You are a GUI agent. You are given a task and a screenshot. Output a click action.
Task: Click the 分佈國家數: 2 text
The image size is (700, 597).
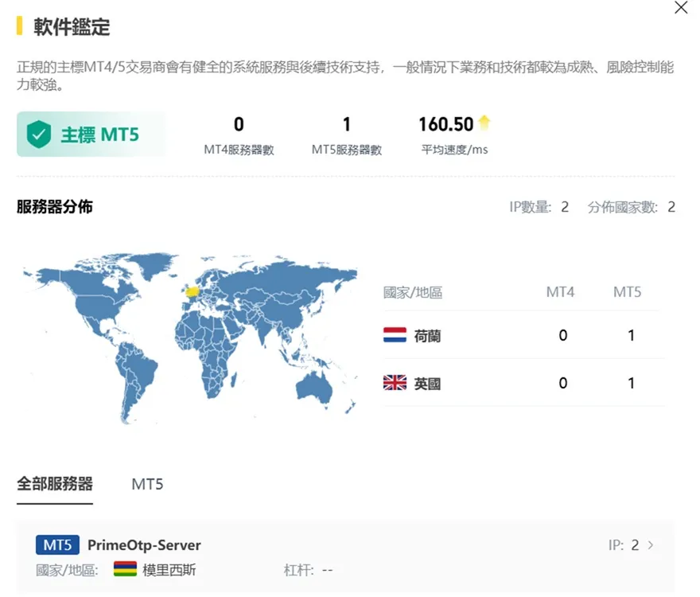(x=632, y=207)
